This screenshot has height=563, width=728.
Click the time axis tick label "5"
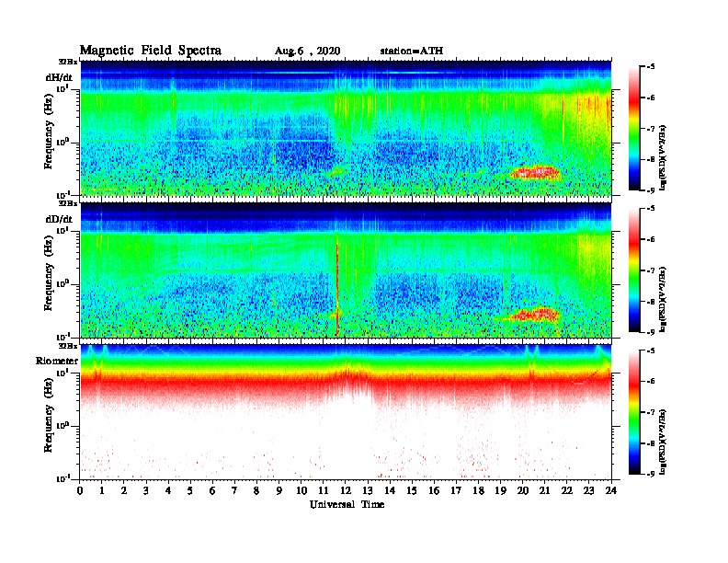tap(190, 491)
